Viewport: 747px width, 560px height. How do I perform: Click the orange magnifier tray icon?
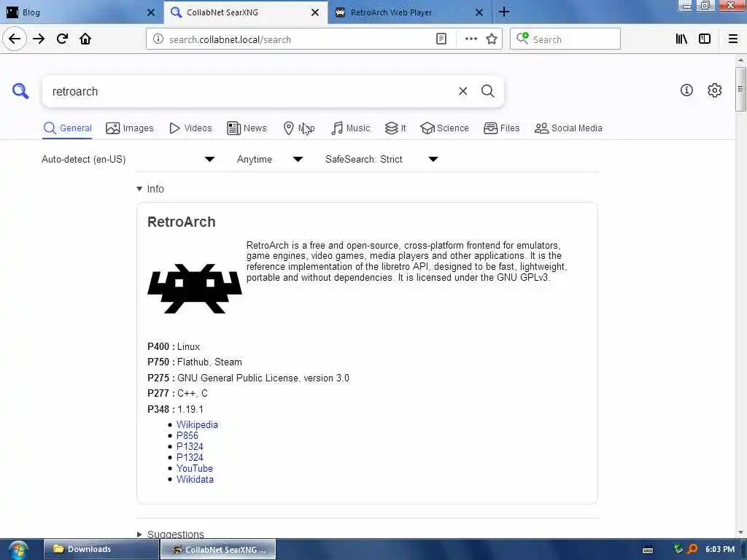(693, 549)
